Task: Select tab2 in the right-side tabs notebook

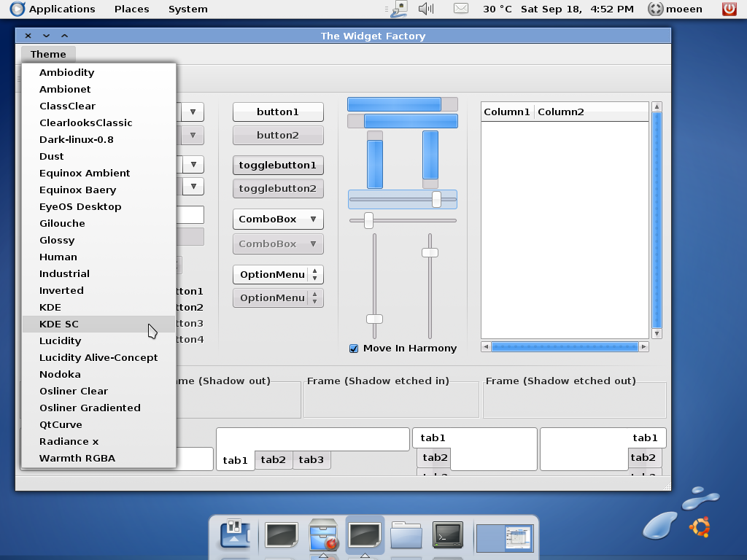Action: [x=645, y=458]
